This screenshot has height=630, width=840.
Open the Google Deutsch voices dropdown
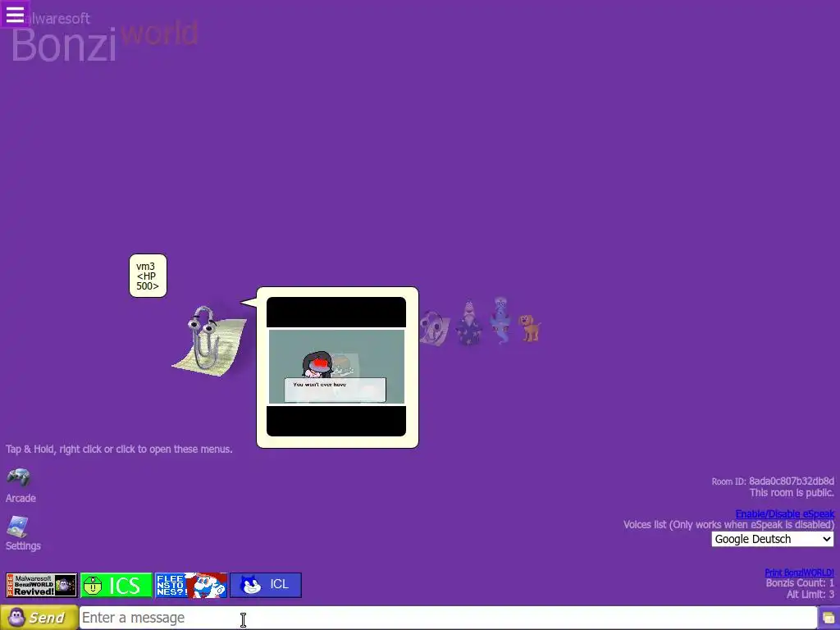pyautogui.click(x=772, y=539)
